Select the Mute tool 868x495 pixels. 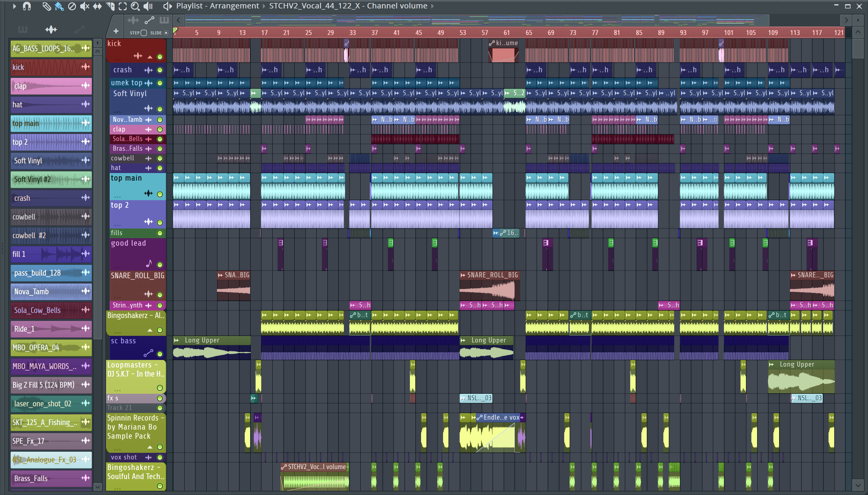(84, 6)
